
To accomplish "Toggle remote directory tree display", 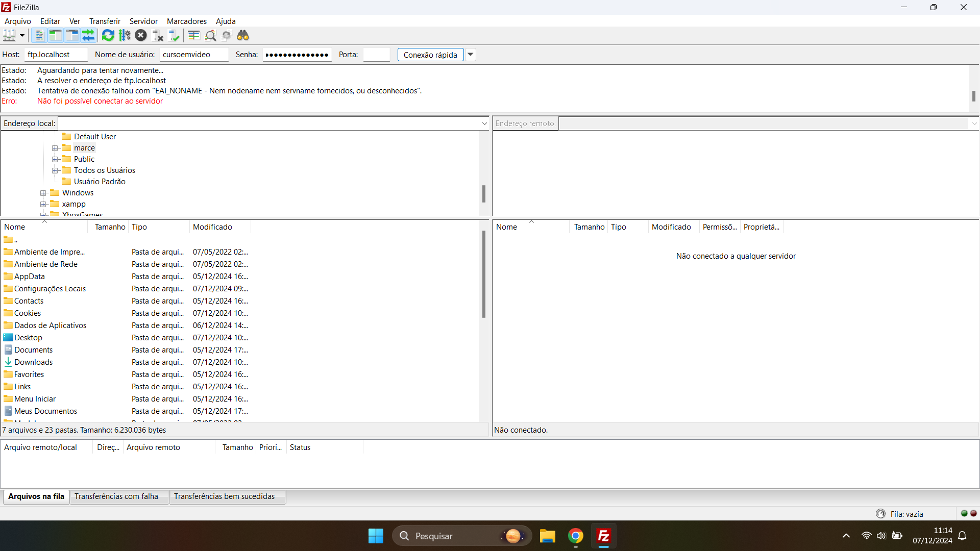I will pyautogui.click(x=72, y=36).
